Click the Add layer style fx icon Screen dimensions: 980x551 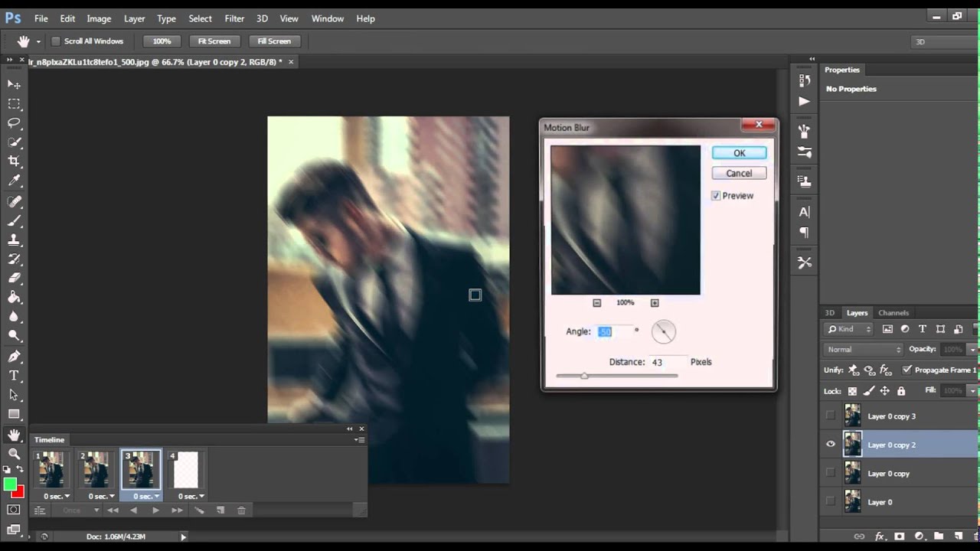(x=880, y=536)
